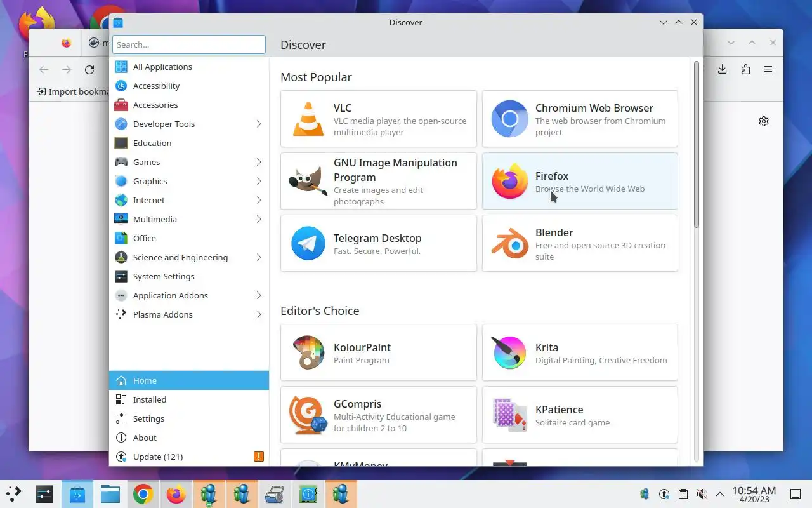
Task: Open extensions puzzle icon in Firefox window
Action: pos(745,69)
